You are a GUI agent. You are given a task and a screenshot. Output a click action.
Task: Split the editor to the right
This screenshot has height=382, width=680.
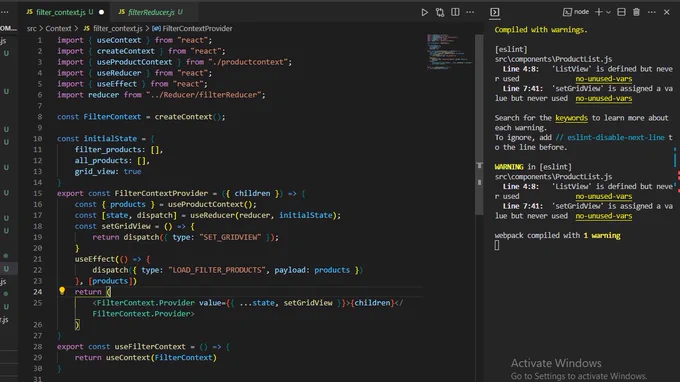pyautogui.click(x=455, y=12)
